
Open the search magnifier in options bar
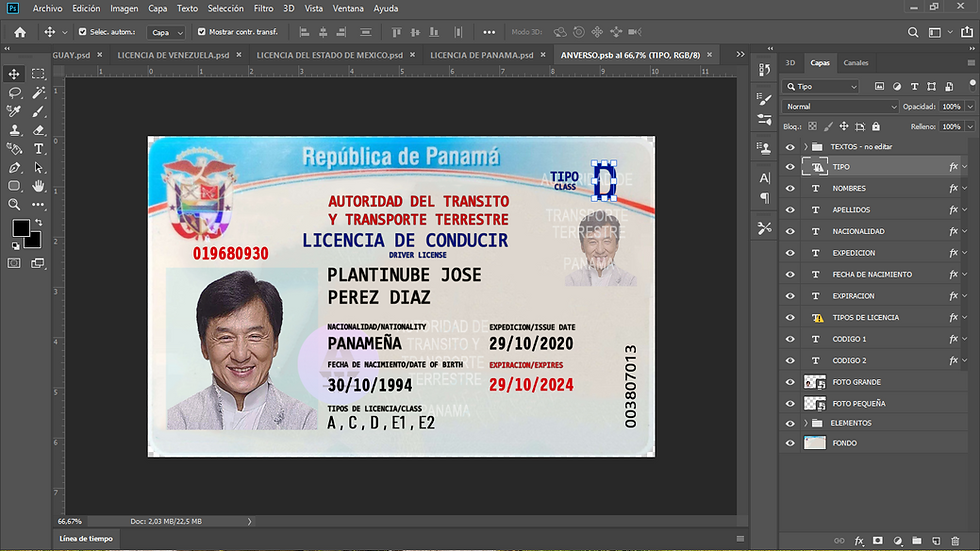coord(913,32)
